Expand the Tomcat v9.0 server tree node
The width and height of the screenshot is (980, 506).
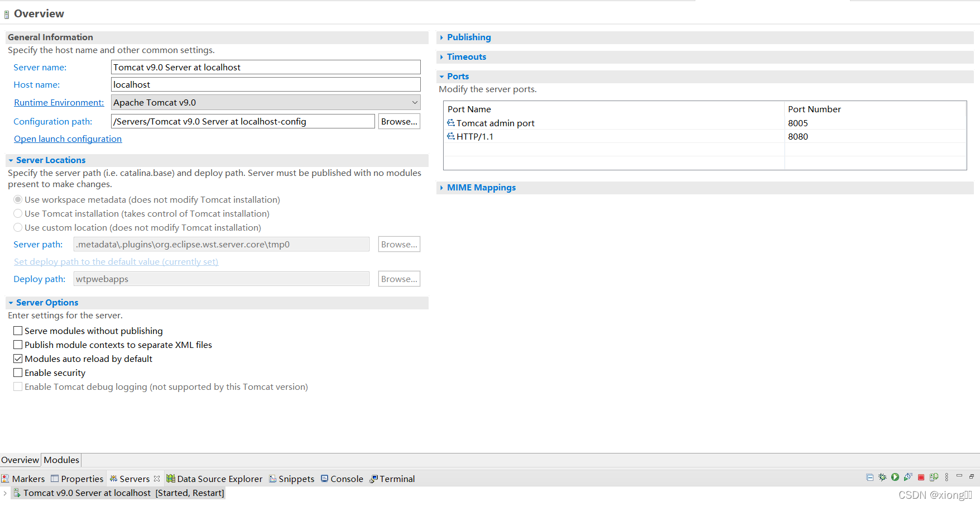pos(5,493)
